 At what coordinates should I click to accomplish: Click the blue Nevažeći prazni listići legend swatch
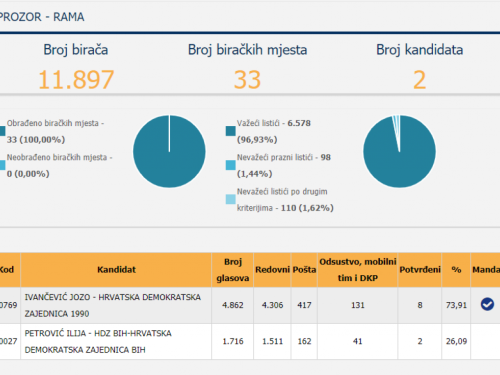[x=231, y=165]
